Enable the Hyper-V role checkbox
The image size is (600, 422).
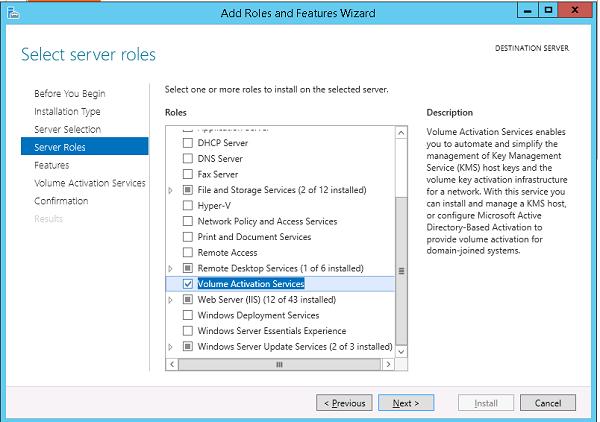[188, 205]
